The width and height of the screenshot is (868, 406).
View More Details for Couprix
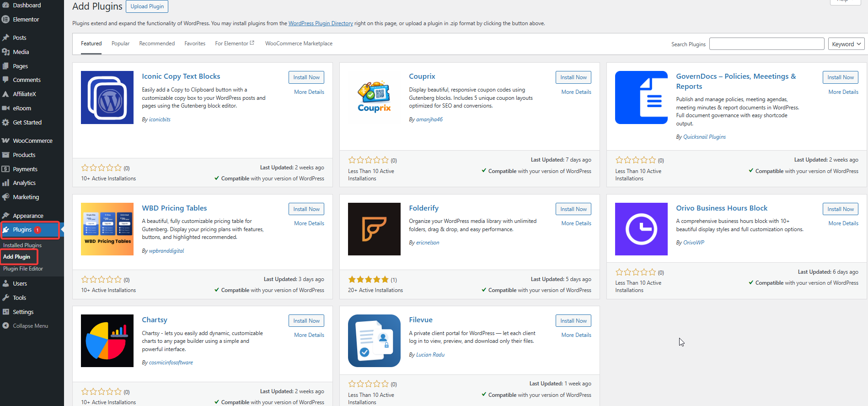[576, 92]
